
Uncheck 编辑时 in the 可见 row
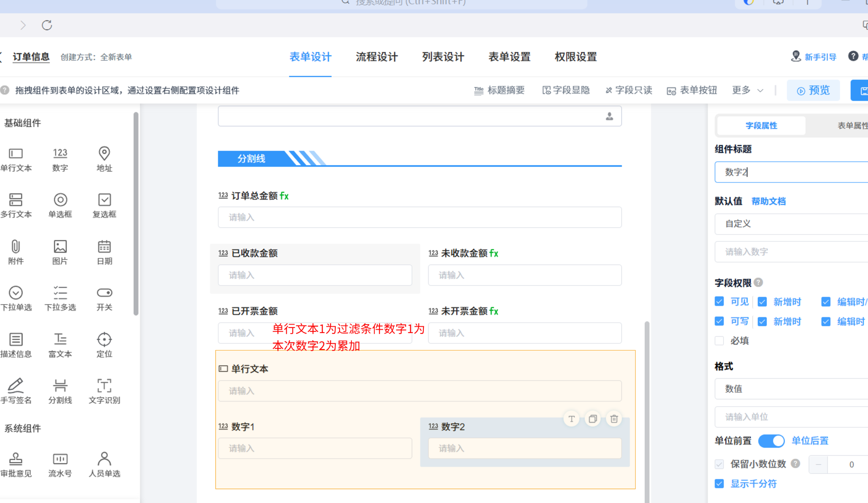point(826,302)
